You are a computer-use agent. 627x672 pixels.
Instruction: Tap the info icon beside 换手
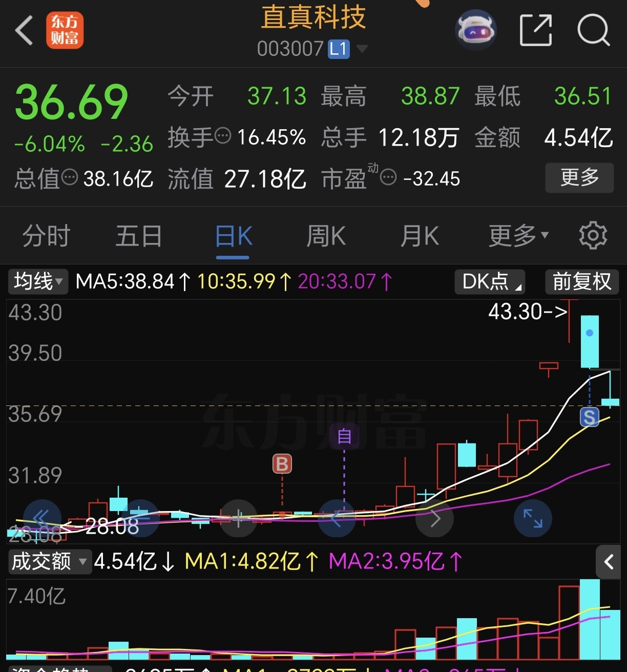coord(223,136)
